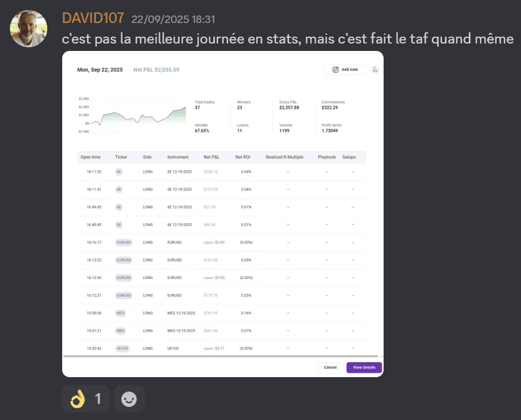Toggle the OK hand emoji reaction
The image size is (521, 420).
pyautogui.click(x=86, y=399)
